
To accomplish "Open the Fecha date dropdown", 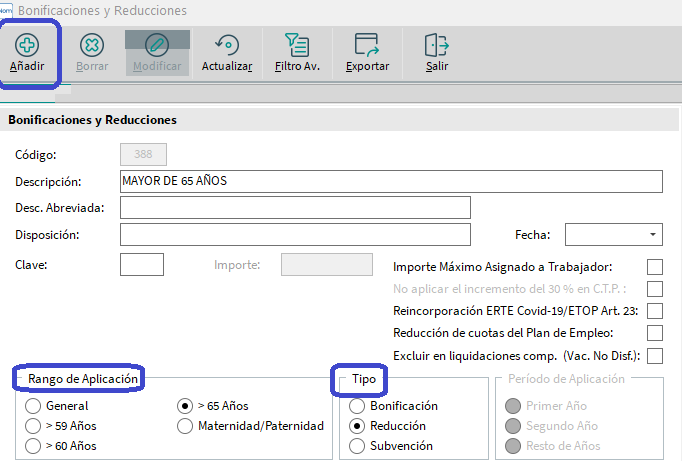I will click(652, 235).
